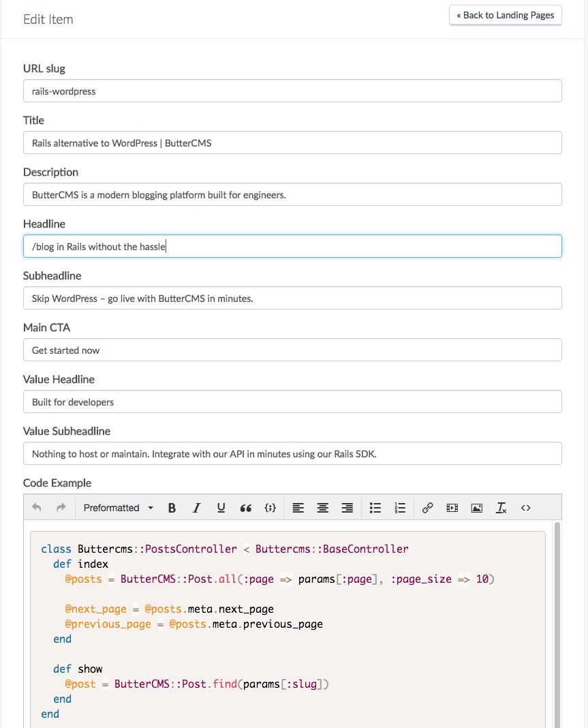
Task: Focus the Headline input field
Action: coord(292,246)
